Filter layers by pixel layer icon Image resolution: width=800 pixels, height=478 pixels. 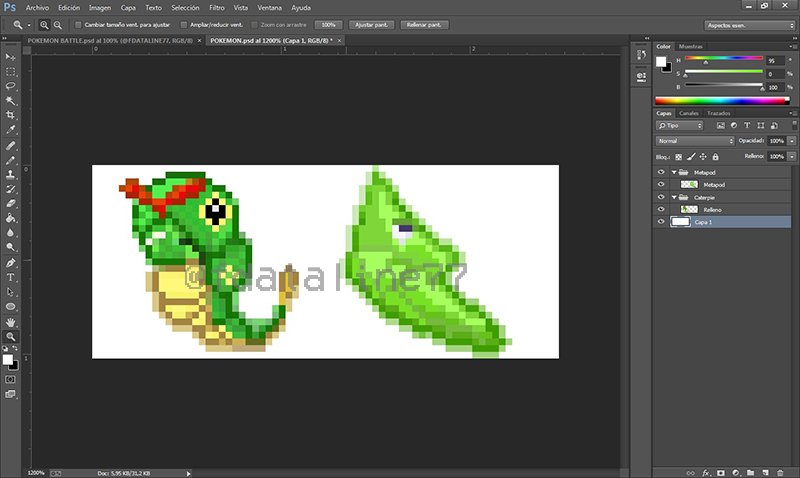click(720, 125)
